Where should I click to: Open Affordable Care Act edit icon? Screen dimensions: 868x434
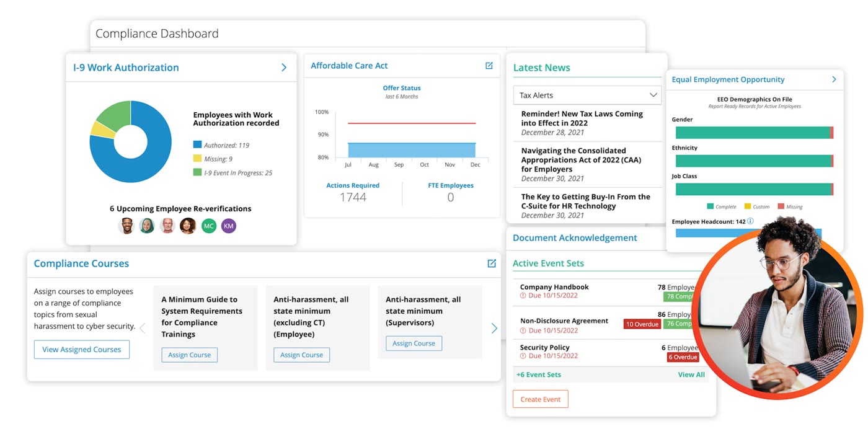489,66
